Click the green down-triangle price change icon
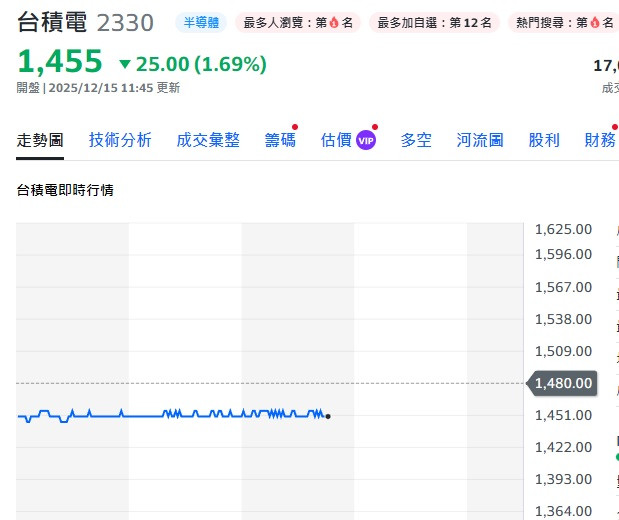The width and height of the screenshot is (619, 520). pos(125,65)
